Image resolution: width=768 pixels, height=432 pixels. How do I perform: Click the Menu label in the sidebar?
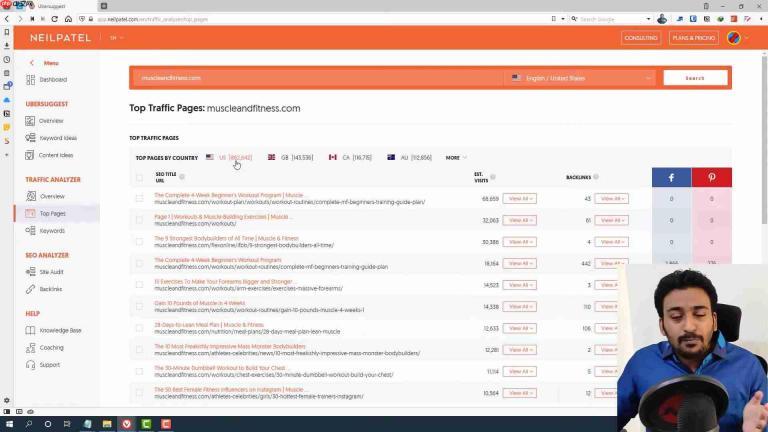point(51,63)
